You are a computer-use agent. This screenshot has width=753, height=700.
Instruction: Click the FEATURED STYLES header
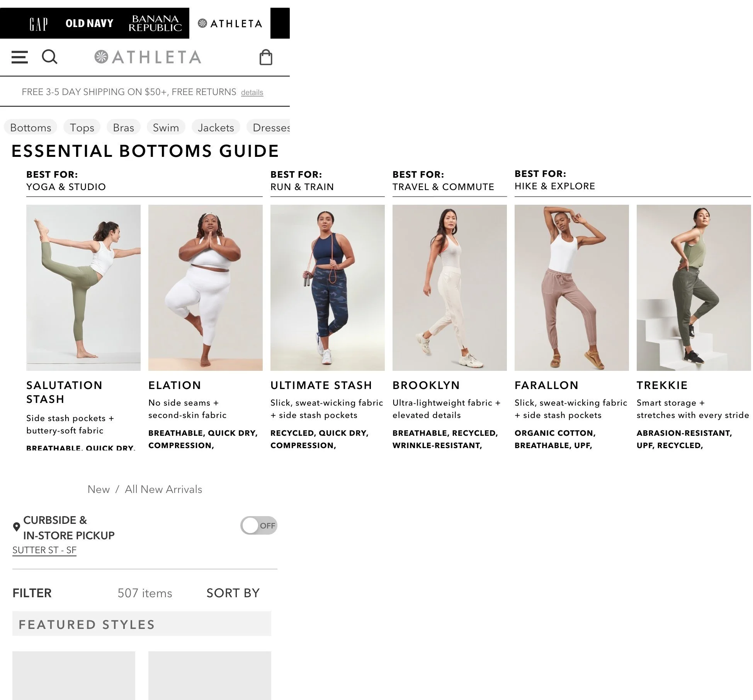click(x=142, y=624)
